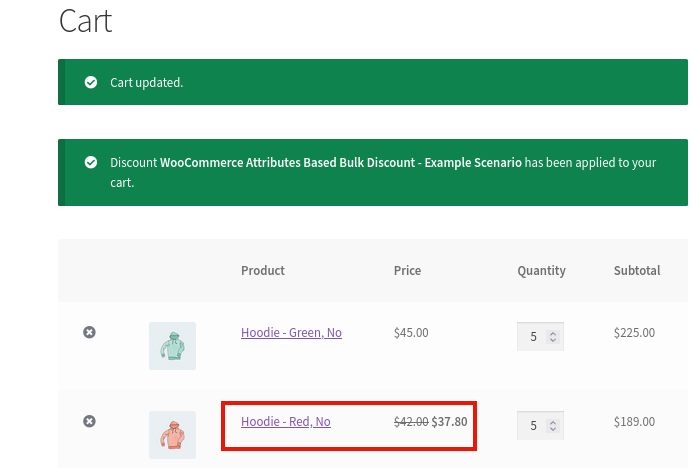Viewport: 697px width, 468px height.
Task: Remove Hoodie - Green from the cart
Action: click(89, 332)
